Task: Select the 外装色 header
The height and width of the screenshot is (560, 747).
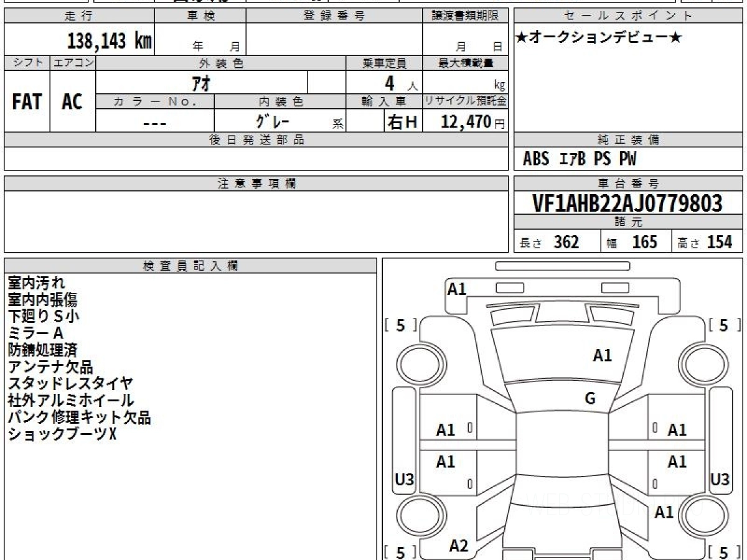Action: tap(221, 63)
